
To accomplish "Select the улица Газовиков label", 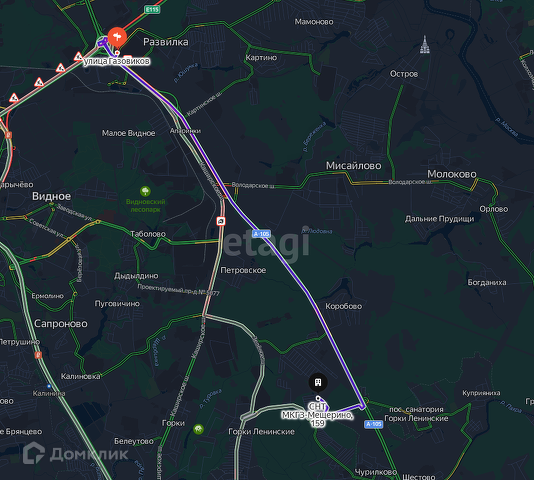I will [117, 61].
